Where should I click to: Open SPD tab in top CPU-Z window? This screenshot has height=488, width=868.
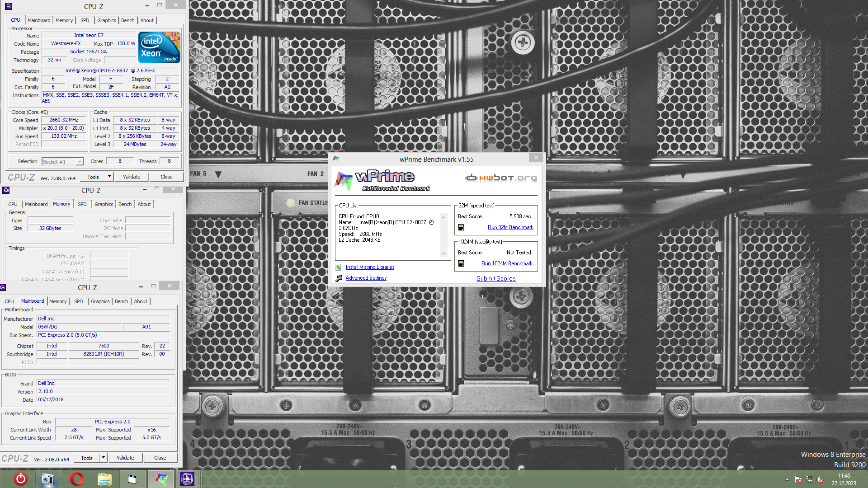(85, 20)
